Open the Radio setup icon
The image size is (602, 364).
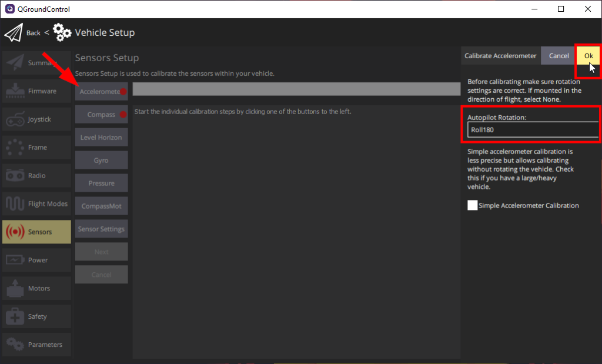(15, 176)
